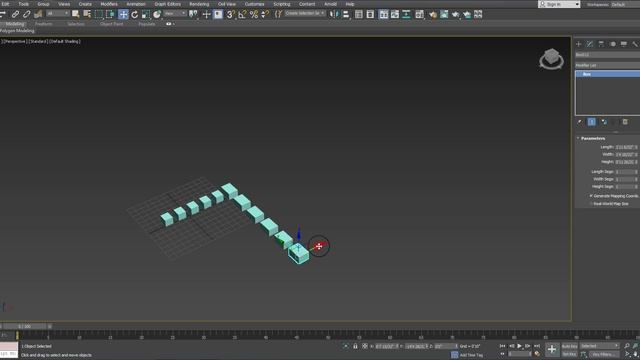This screenshot has width=640, height=360.
Task: Toggle the Angle Snap button
Action: pos(242,14)
